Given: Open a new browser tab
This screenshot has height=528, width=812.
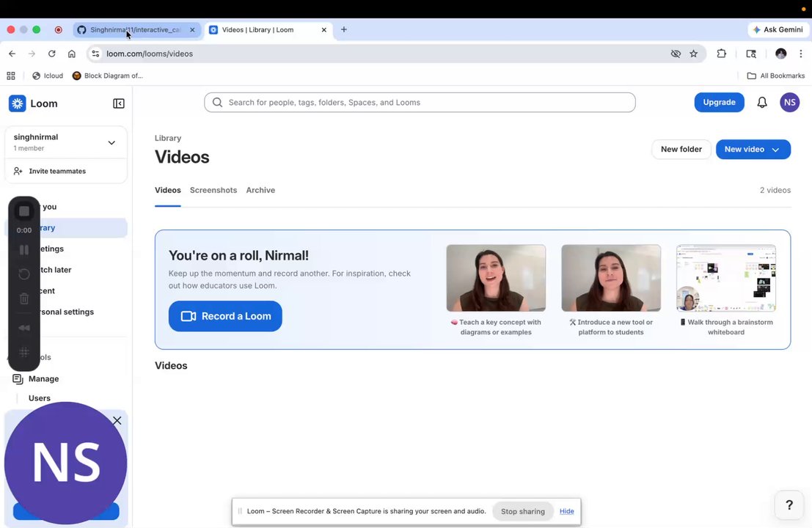Looking at the screenshot, I should pos(344,29).
